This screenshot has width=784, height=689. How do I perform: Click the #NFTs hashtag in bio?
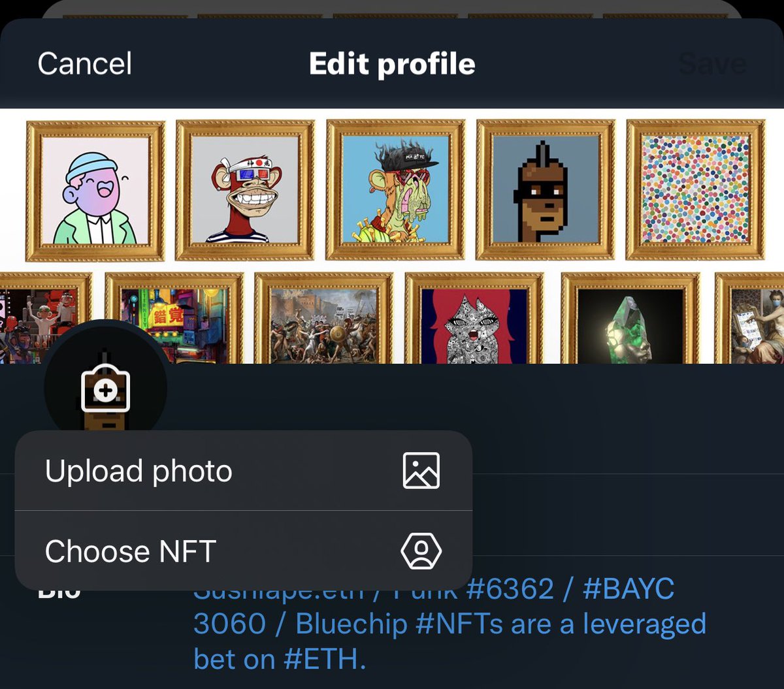(x=461, y=624)
